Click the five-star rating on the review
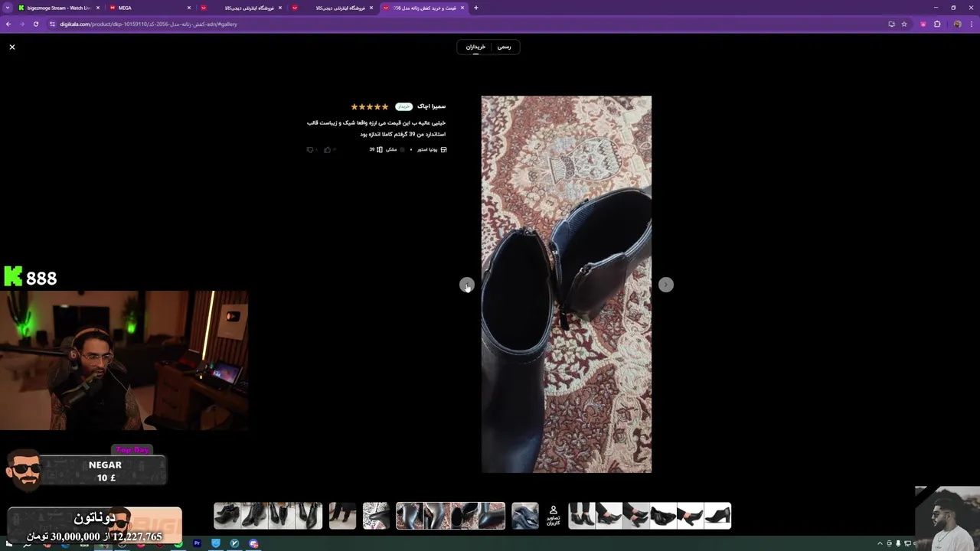This screenshot has width=980, height=551. [x=370, y=107]
